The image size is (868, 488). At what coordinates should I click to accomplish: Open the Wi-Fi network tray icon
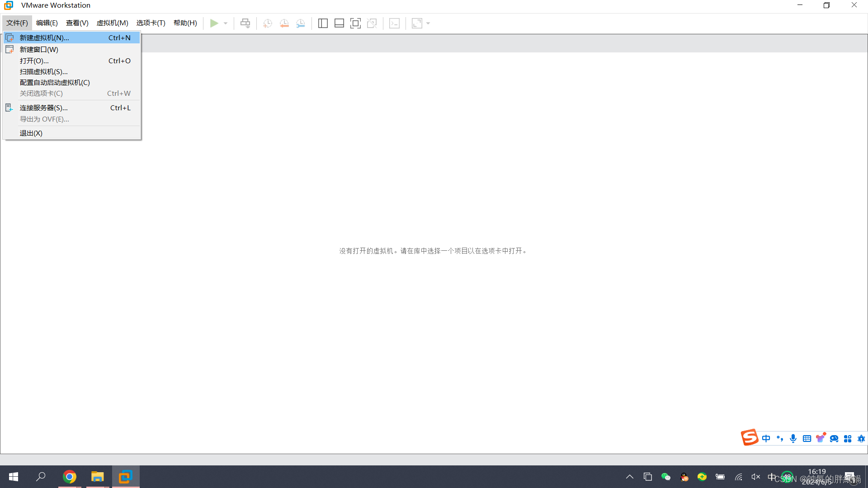(738, 477)
